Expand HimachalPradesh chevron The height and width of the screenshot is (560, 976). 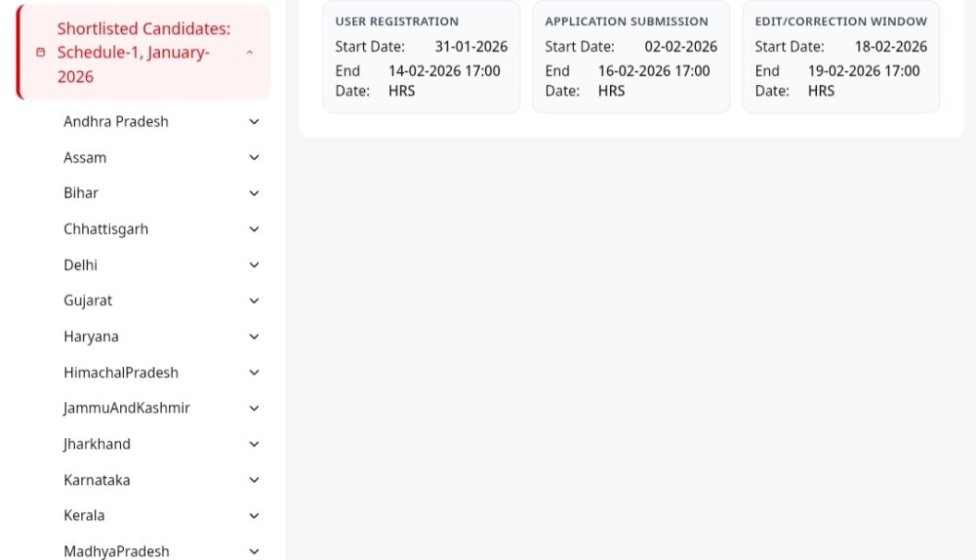pos(254,372)
